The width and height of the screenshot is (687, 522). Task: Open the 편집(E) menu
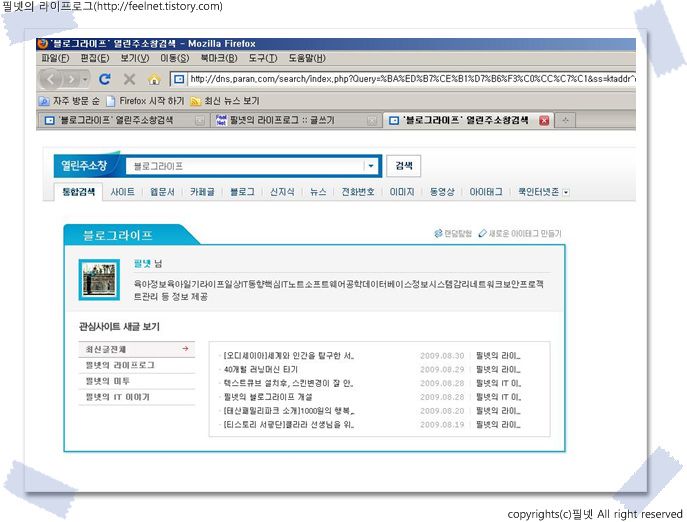point(95,58)
